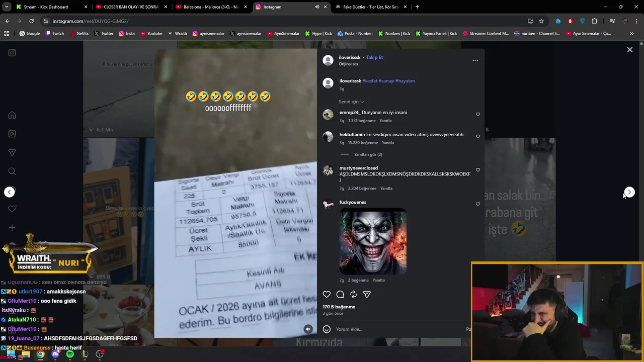Go to Instagram Home in the sidebar
This screenshot has height=362, width=644.
[12, 115]
